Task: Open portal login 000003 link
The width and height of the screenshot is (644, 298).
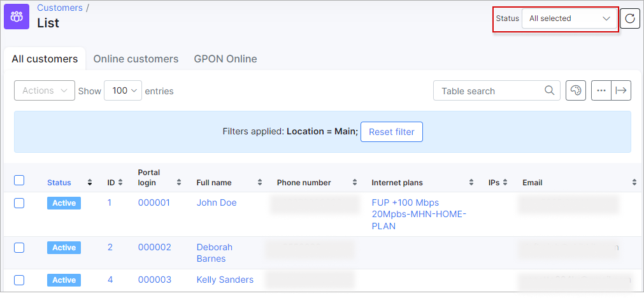Action: click(x=154, y=280)
